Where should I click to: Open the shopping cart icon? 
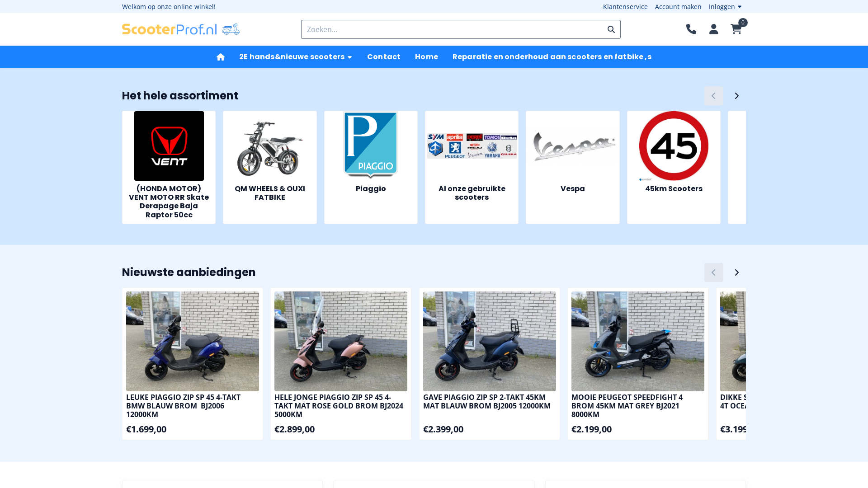[736, 29]
